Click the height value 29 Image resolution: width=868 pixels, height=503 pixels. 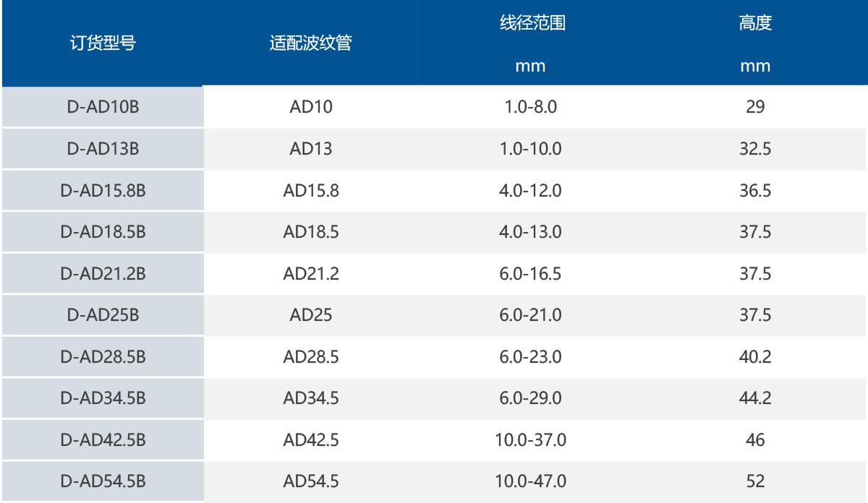(755, 108)
